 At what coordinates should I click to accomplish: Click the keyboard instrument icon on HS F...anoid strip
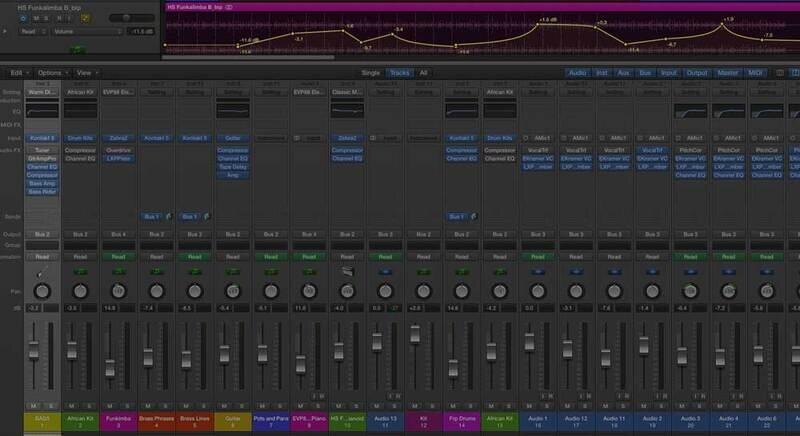coord(347,272)
